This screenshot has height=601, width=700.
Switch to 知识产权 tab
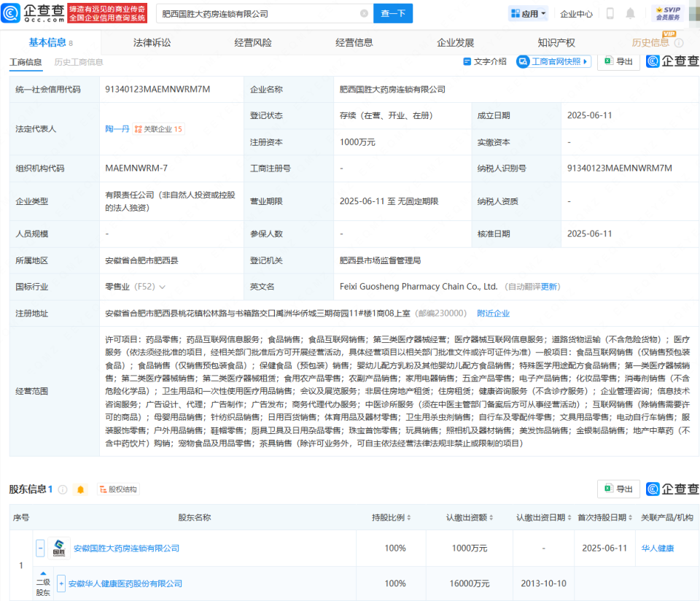click(x=556, y=43)
